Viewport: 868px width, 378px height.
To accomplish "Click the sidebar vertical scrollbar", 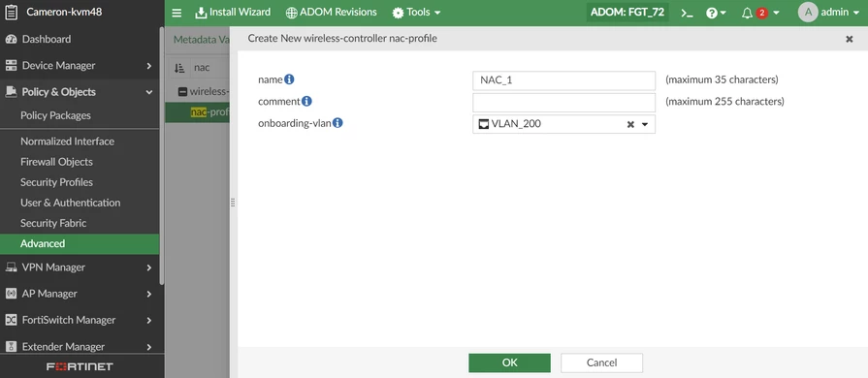I will (x=162, y=155).
